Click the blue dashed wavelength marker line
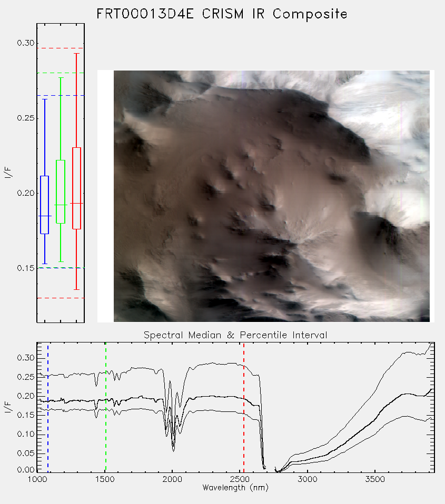The image size is (445, 504). [x=48, y=407]
